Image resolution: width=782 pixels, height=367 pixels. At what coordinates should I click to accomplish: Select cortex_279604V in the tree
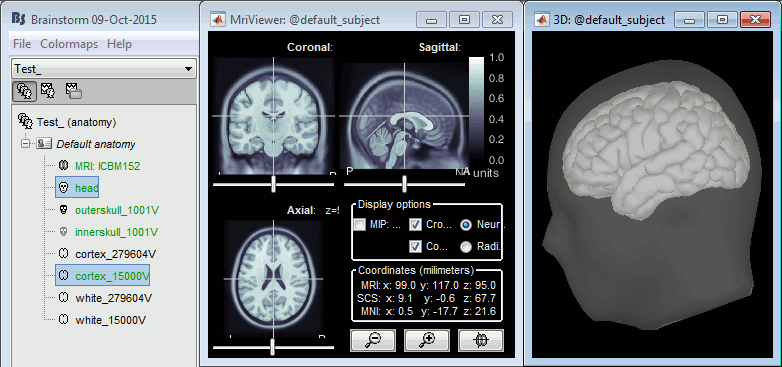(116, 254)
